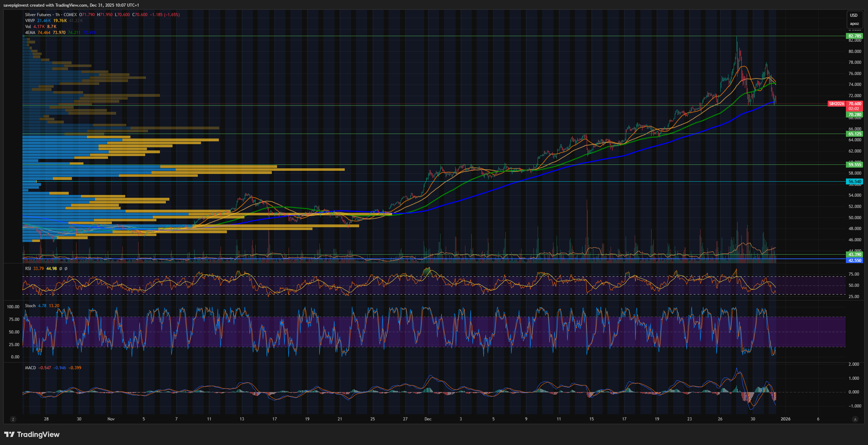Viewport: 868px width, 445px height.
Task: Click the cyan 56.540 price label
Action: click(855, 182)
